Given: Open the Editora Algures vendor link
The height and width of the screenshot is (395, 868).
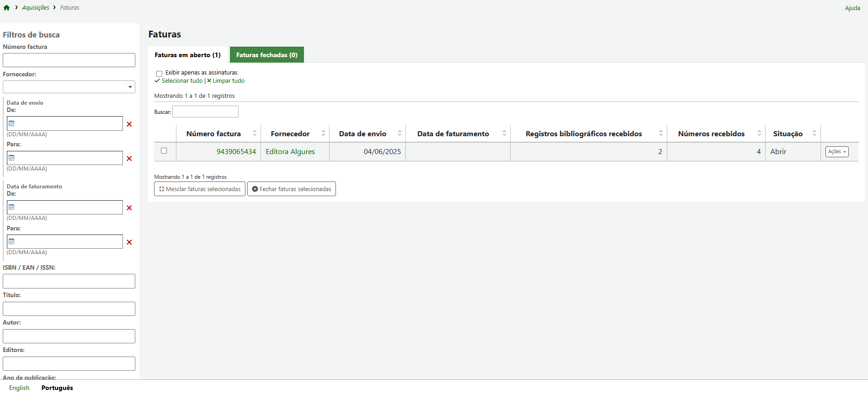Looking at the screenshot, I should click(290, 152).
